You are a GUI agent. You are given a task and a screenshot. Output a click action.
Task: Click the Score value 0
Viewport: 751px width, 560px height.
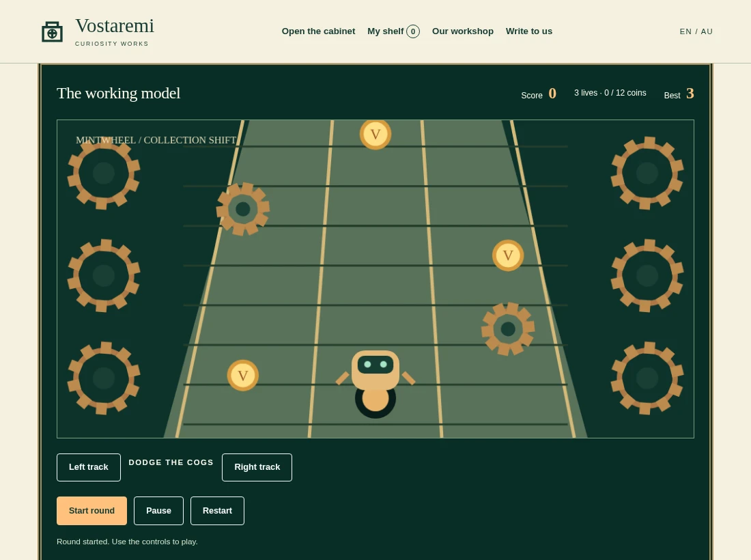click(552, 94)
